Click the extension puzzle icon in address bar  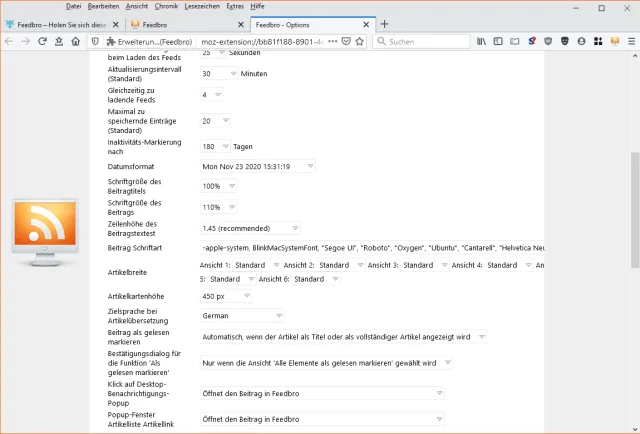(x=111, y=42)
